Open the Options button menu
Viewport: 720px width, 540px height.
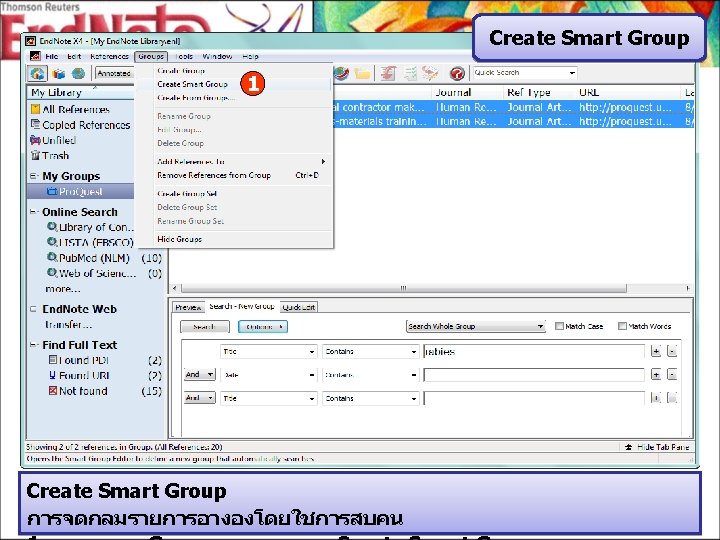pos(263,327)
